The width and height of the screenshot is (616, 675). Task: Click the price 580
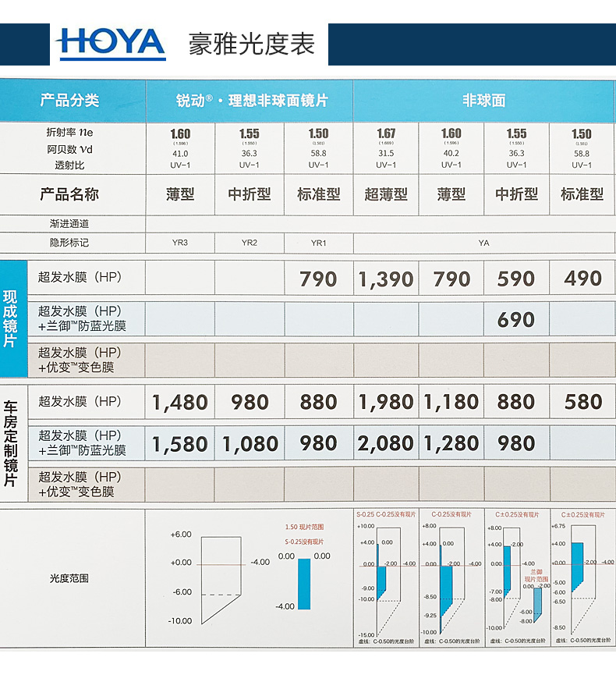(583, 402)
